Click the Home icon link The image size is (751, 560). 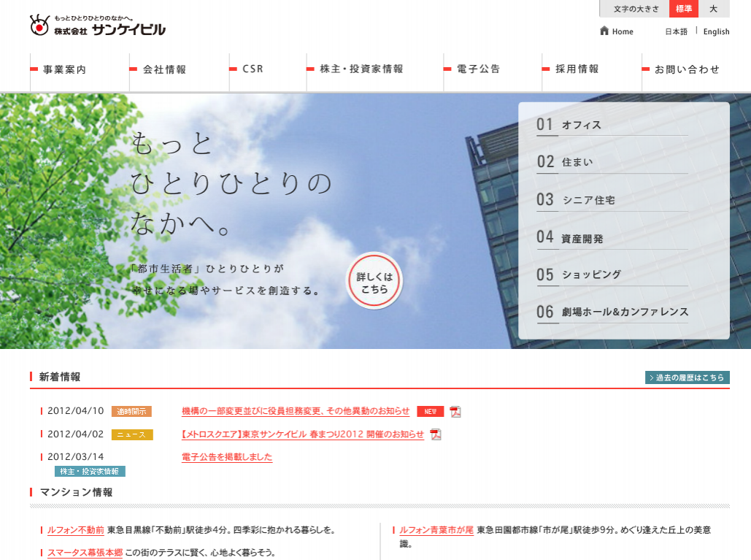[x=616, y=31]
